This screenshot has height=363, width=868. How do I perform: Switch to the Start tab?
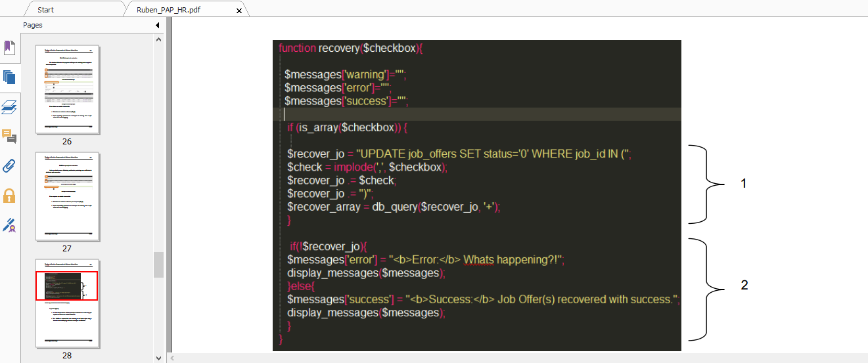pyautogui.click(x=46, y=10)
